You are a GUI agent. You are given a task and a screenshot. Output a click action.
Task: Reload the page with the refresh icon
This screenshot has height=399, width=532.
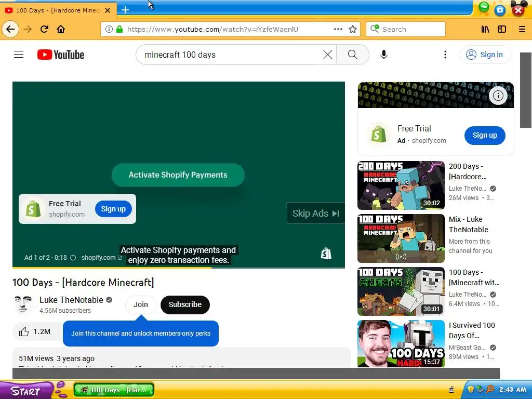tap(44, 29)
